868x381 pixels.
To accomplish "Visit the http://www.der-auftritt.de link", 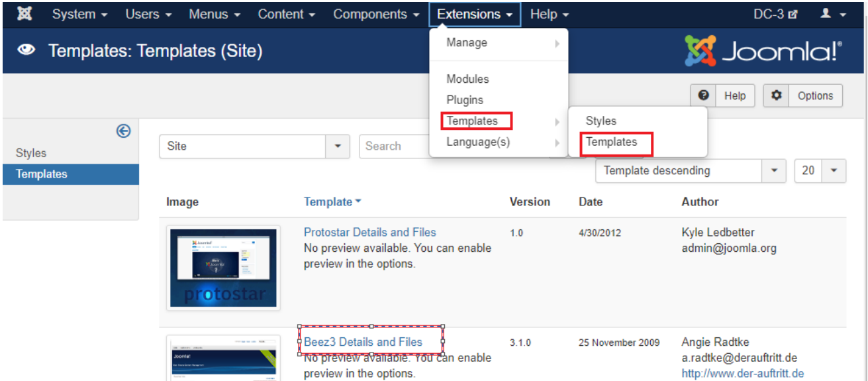I will pos(743,373).
